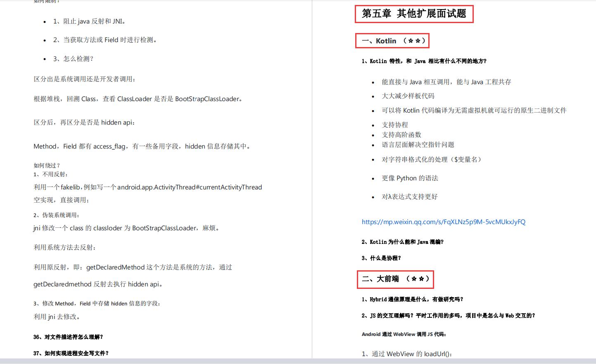Click the line mentioning BootStrapClassLoader and 根据堆栈

[x=138, y=99]
